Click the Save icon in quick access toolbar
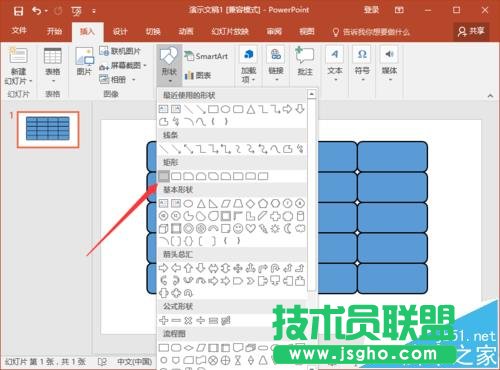This screenshot has height=370, width=500. click(x=18, y=11)
